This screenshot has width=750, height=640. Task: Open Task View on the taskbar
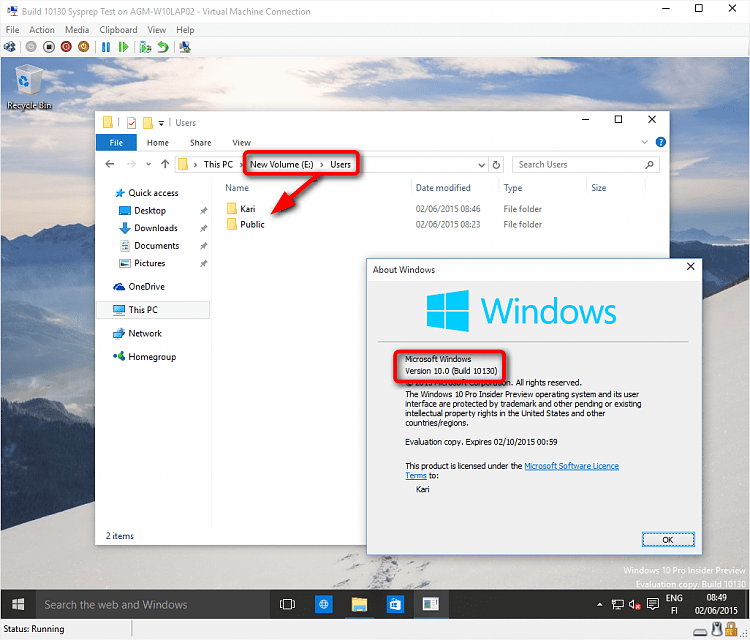pyautogui.click(x=287, y=604)
